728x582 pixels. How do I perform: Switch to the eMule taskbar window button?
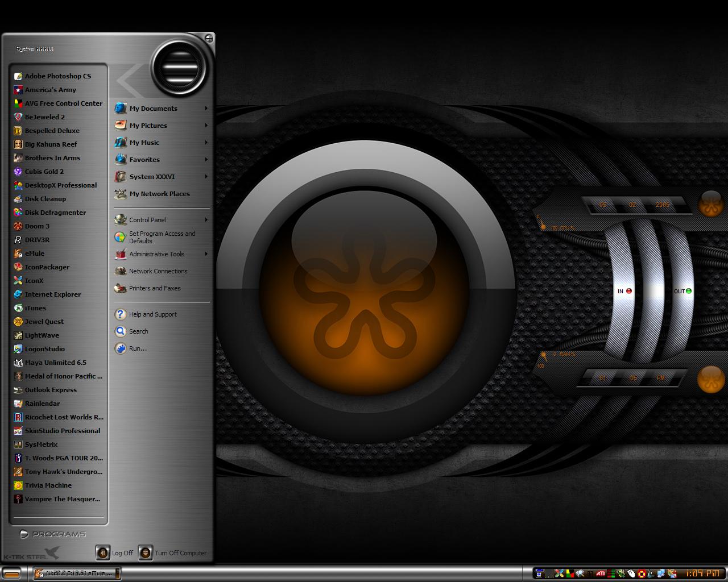(77, 573)
